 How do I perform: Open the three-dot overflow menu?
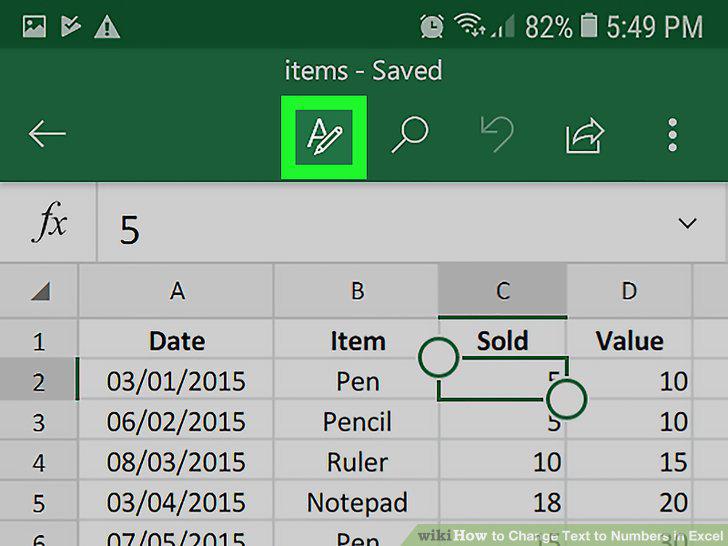tap(672, 135)
